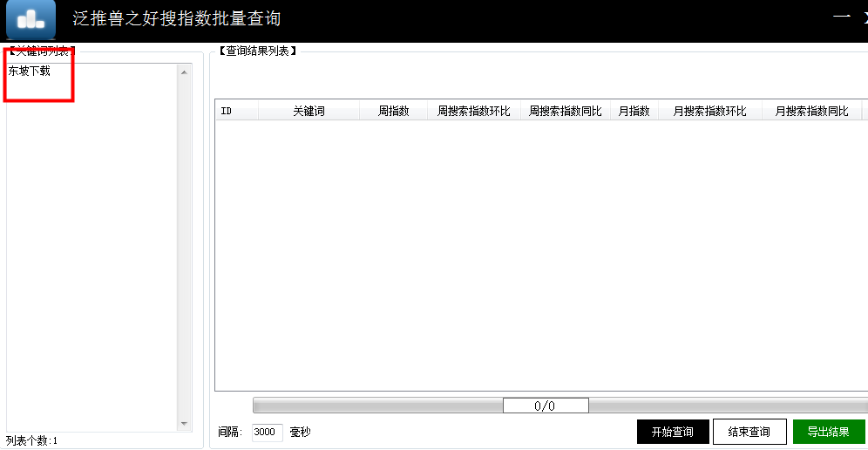This screenshot has width=868, height=450.
Task: Click the 0/0 query progress bar
Action: click(560, 406)
